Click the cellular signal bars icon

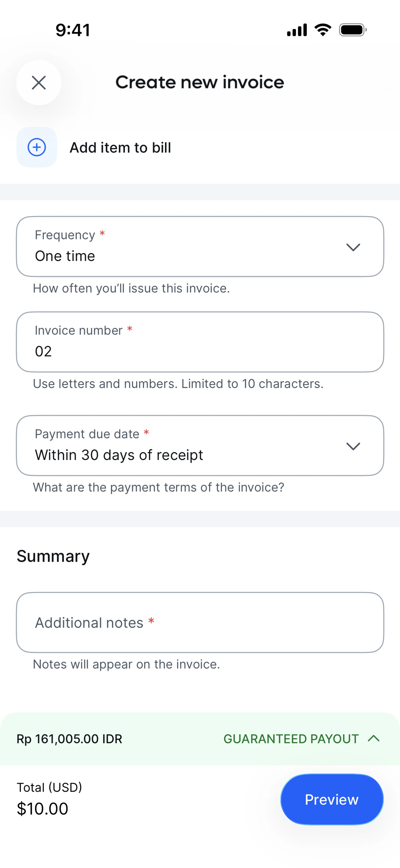point(297,30)
